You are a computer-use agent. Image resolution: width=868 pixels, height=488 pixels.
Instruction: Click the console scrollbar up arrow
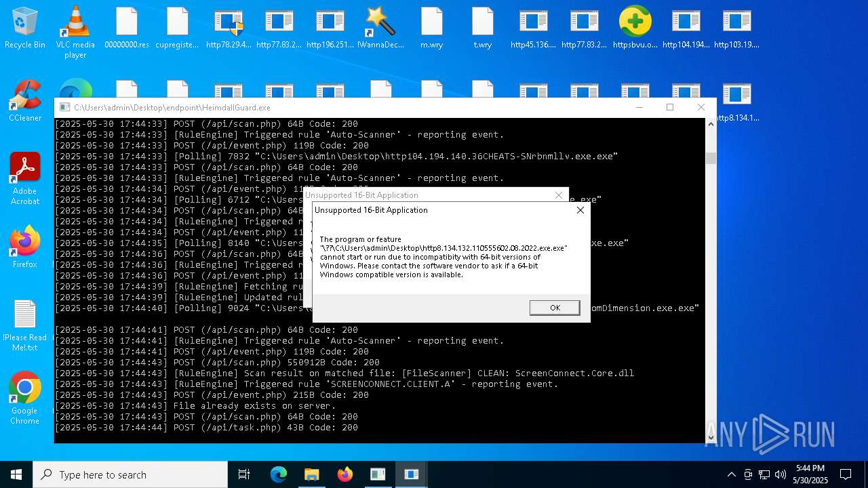point(711,124)
